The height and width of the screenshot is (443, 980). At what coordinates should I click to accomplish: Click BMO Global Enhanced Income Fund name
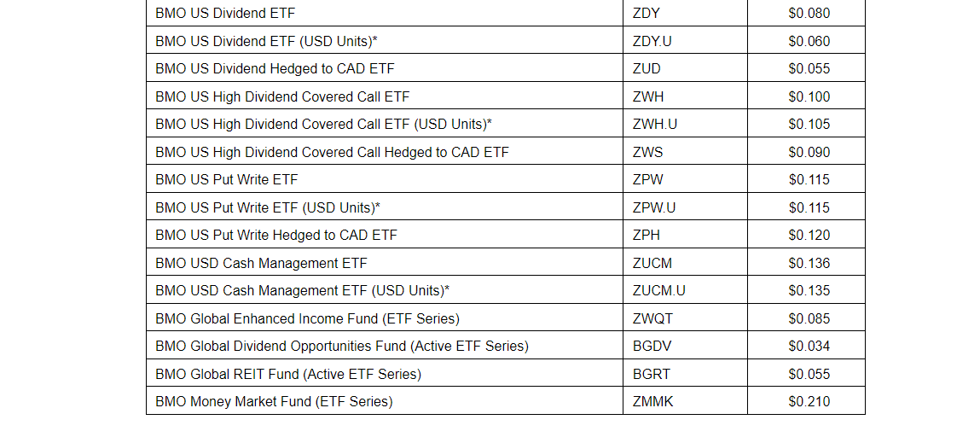click(307, 318)
